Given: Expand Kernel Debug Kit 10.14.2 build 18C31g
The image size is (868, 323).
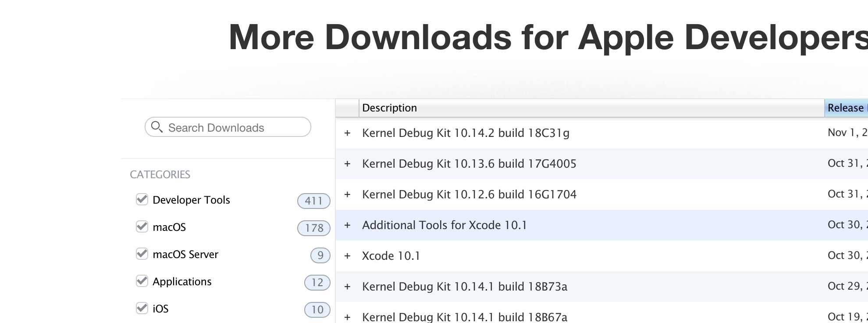Looking at the screenshot, I should coord(348,133).
